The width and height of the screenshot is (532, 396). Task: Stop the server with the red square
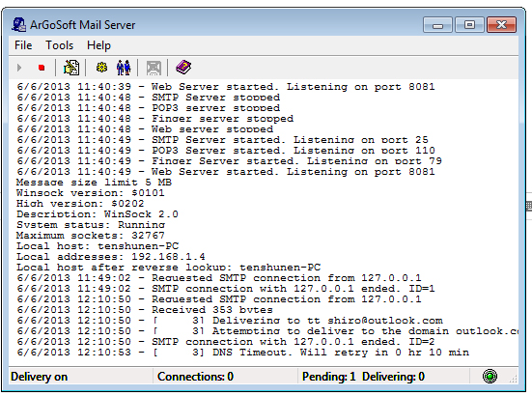coord(42,68)
